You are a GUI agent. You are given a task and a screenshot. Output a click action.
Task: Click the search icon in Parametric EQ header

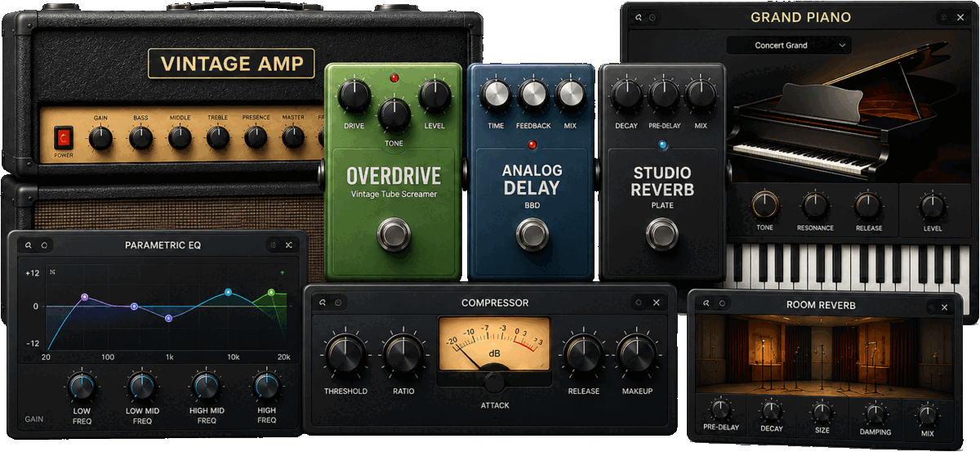(x=28, y=244)
